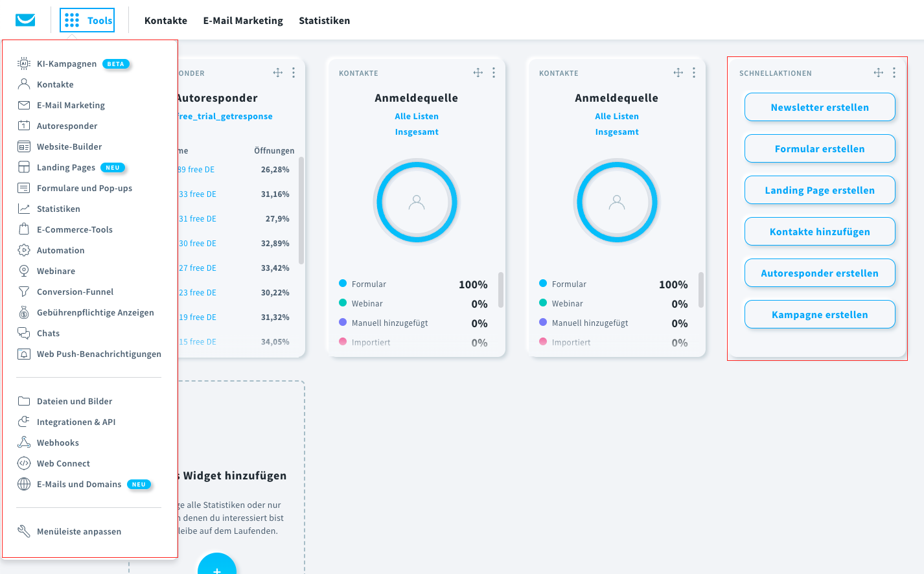Click the E-Commerce-Tools shopping bag icon
The image size is (924, 574).
pos(24,229)
